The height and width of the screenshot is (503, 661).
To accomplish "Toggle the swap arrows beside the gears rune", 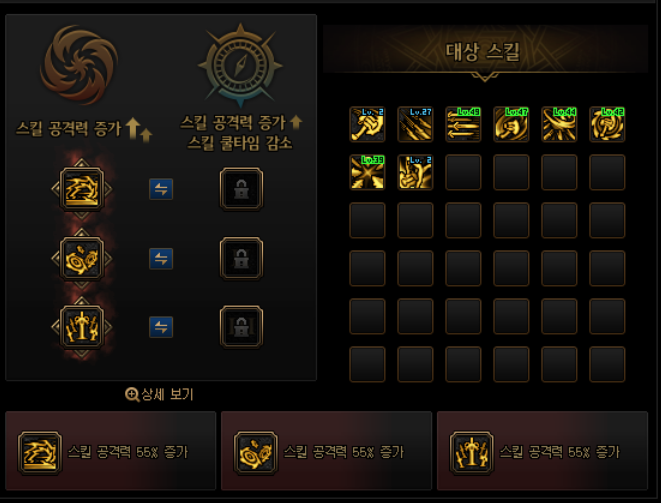I will tap(161, 258).
